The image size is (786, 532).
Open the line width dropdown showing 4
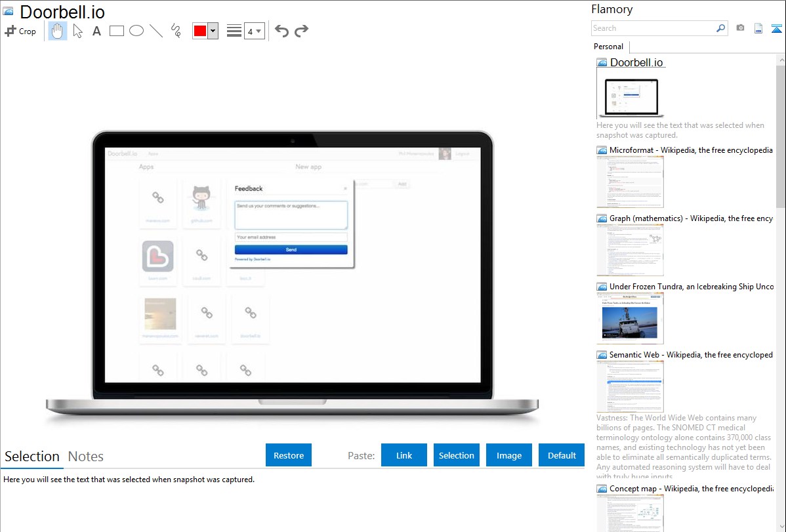pos(254,31)
